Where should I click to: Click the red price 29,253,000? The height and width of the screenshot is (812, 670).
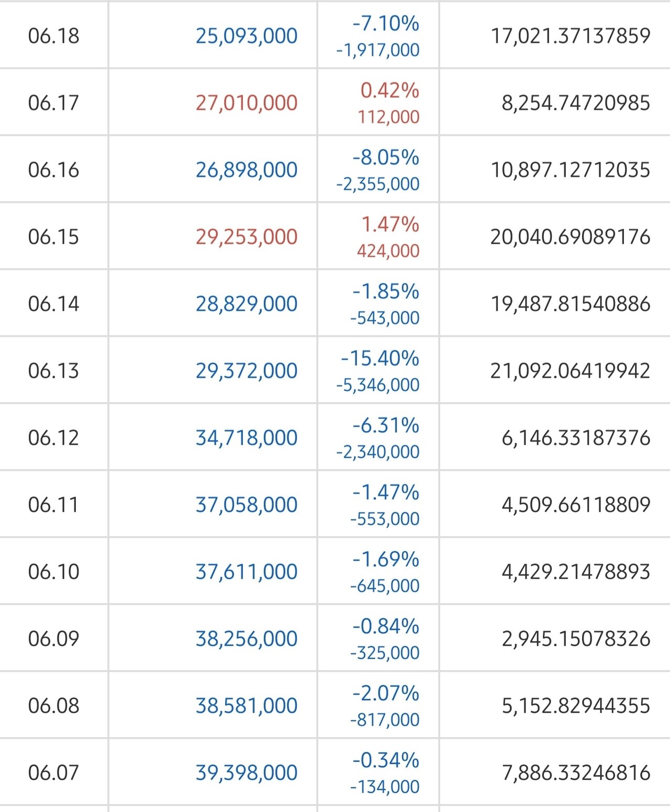pyautogui.click(x=246, y=236)
